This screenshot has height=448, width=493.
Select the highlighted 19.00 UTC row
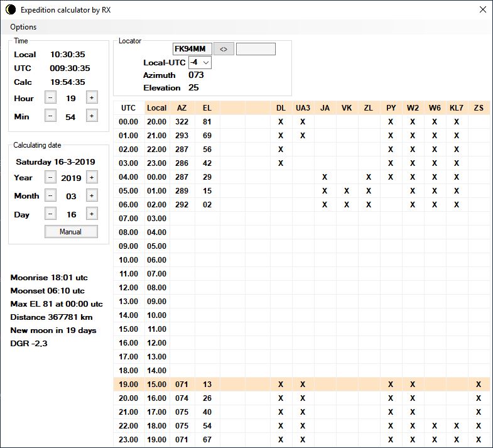(128, 384)
